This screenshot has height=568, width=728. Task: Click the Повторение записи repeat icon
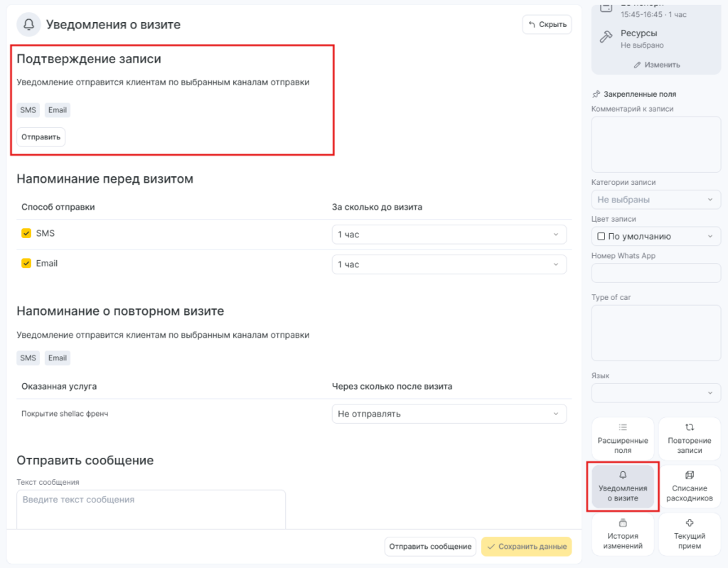pos(689,427)
